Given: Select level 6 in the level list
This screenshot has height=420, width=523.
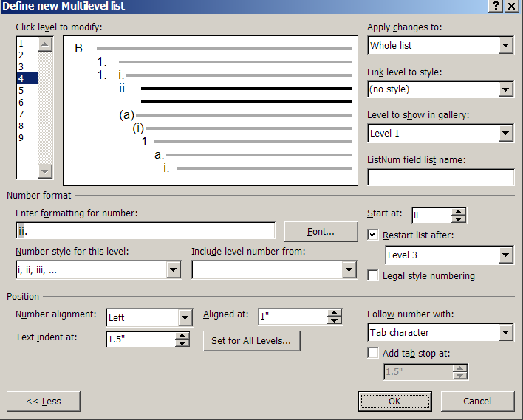Looking at the screenshot, I should tap(27, 103).
